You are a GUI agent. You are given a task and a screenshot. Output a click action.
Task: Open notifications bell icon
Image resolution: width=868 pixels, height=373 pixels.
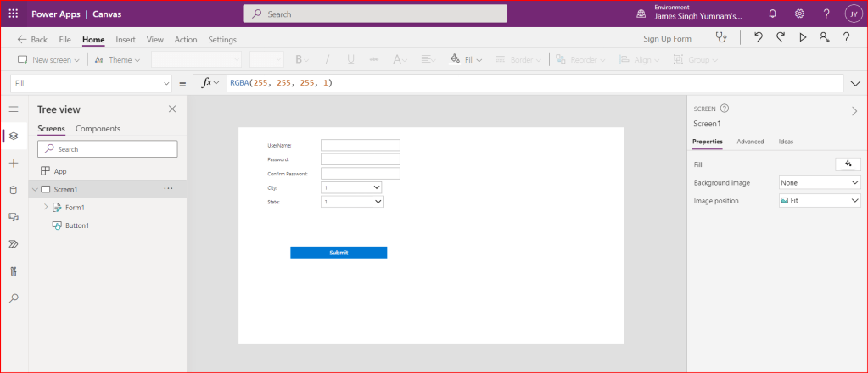(x=772, y=14)
